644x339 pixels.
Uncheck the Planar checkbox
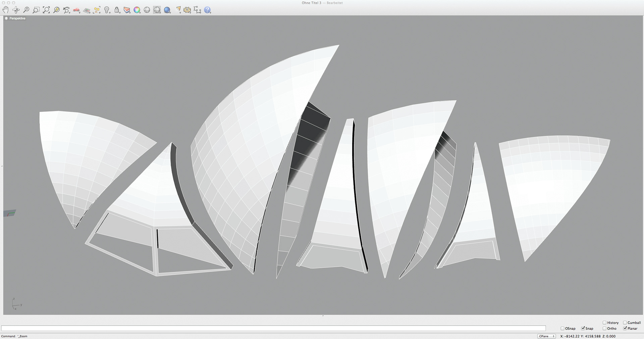click(x=625, y=328)
